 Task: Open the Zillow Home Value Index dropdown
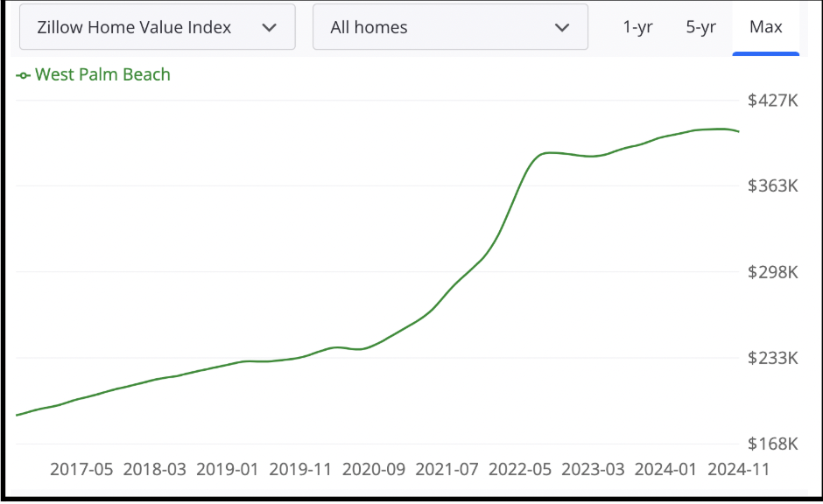click(157, 27)
